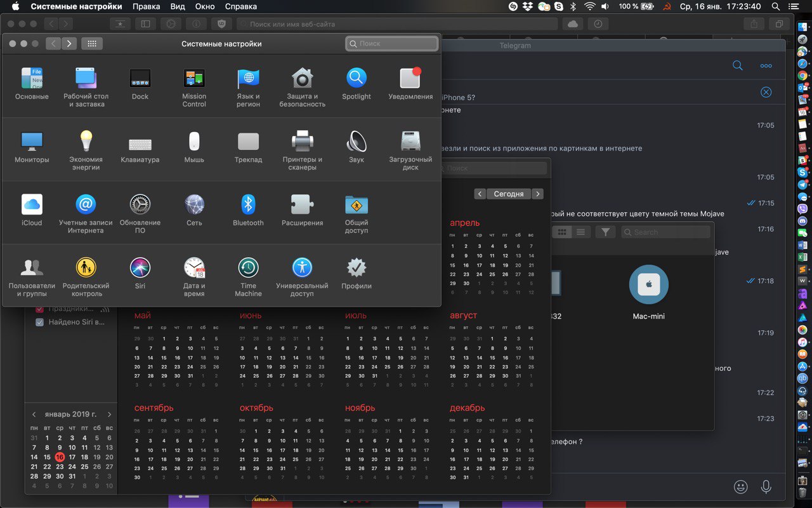Select 16 in January mini calendar
The width and height of the screenshot is (812, 508).
(60, 457)
